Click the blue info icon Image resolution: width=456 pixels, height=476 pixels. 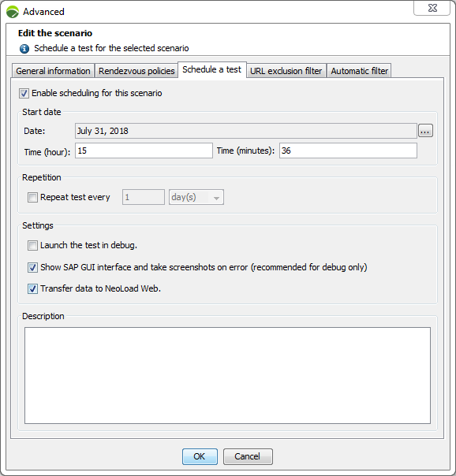coord(24,49)
